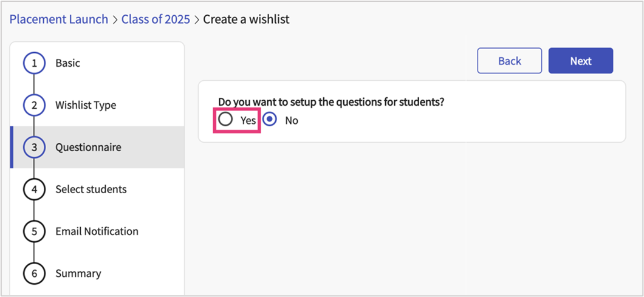Navigate to Class of 2025 breadcrumb
Image resolution: width=644 pixels, height=297 pixels.
156,19
